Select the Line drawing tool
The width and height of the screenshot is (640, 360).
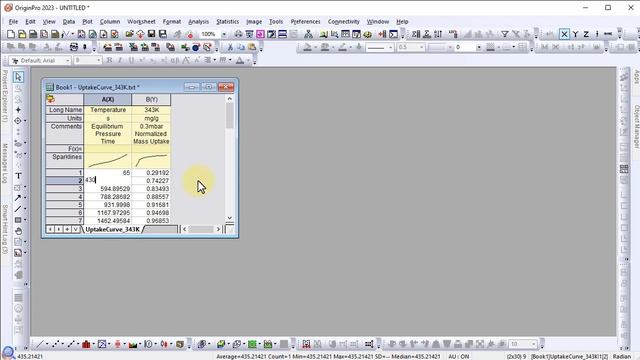(18, 209)
